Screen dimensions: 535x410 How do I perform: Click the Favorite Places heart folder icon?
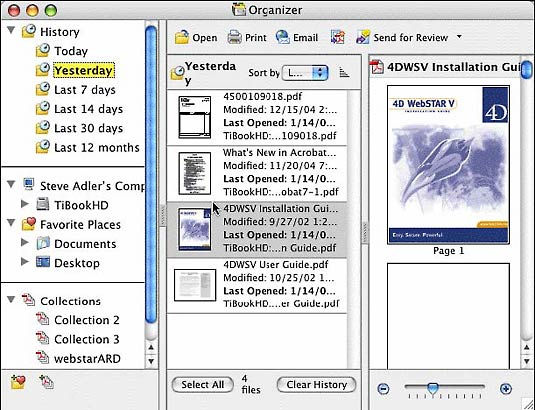click(29, 224)
